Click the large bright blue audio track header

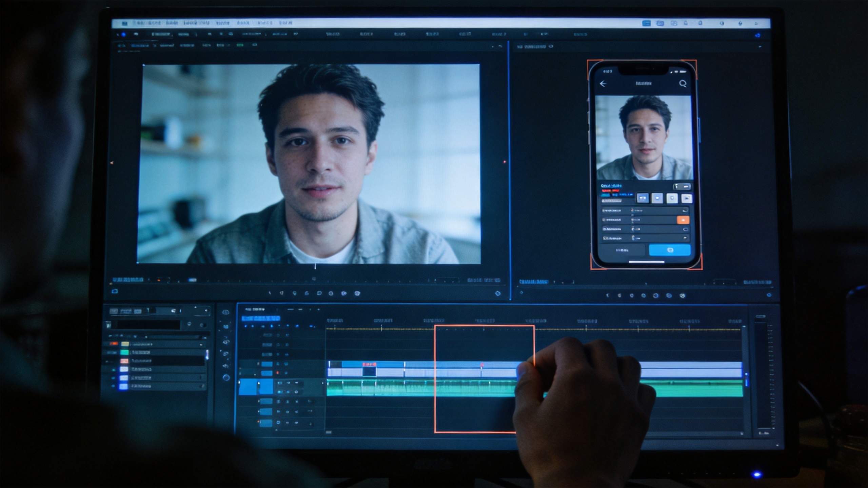256,387
